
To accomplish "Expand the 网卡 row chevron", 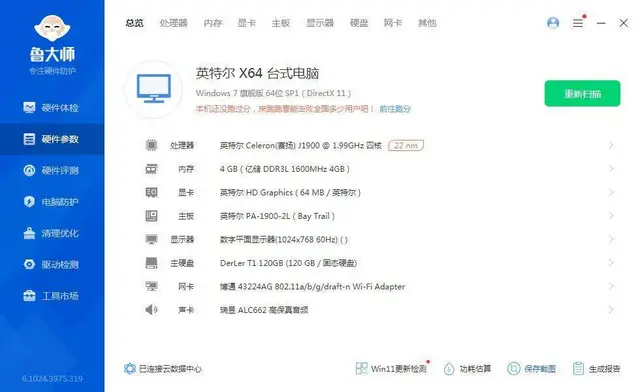I will click(x=611, y=286).
